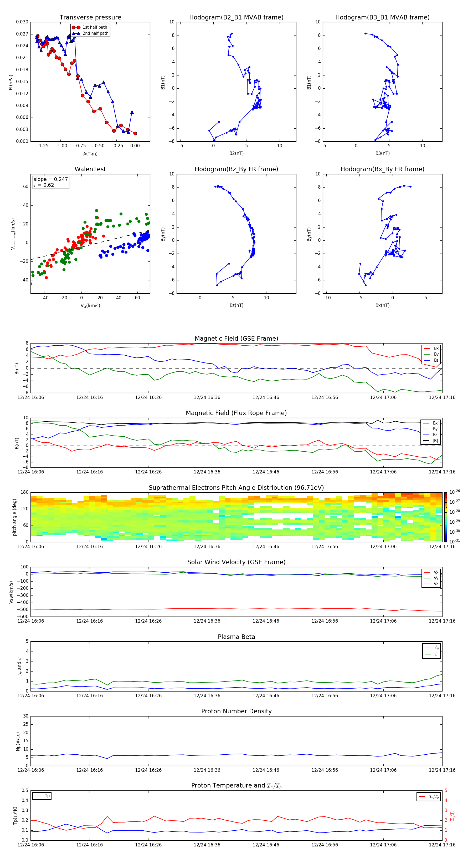Click the Te/Tp legend entry in temperature plot
Image resolution: width=473 pixels, height=868 pixels.
coord(429,796)
